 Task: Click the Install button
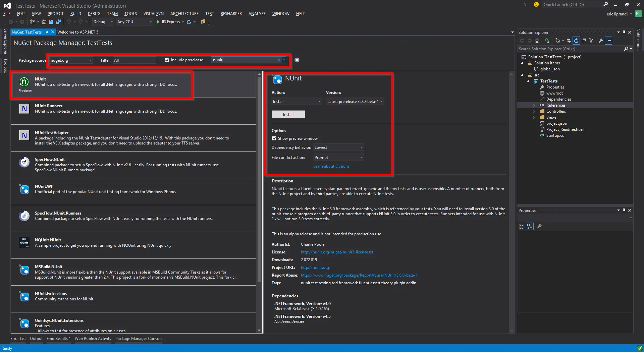(x=288, y=115)
